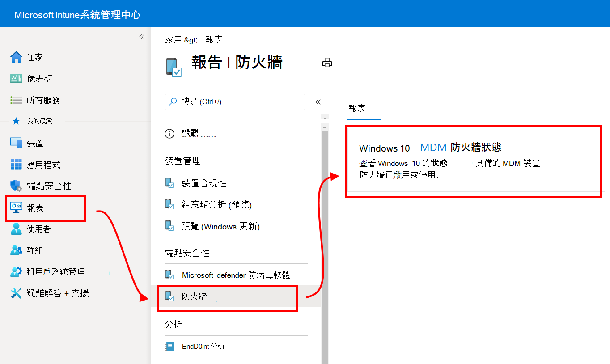Click the 群組 people icon
Screen dimensions: 610x364
[16, 250]
